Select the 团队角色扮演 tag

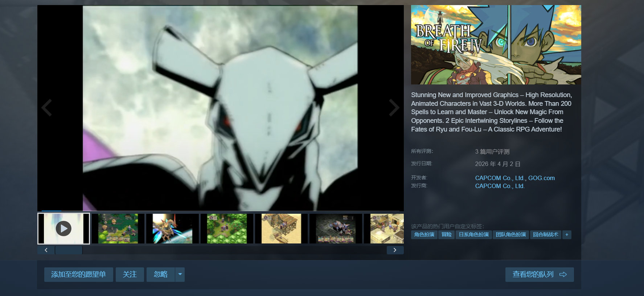pyautogui.click(x=511, y=235)
